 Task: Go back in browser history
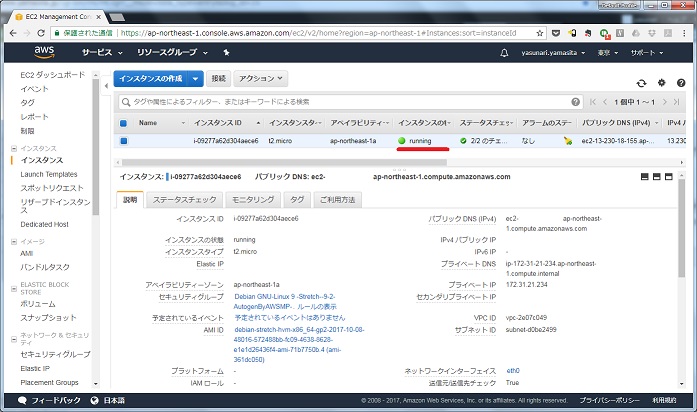(x=13, y=33)
